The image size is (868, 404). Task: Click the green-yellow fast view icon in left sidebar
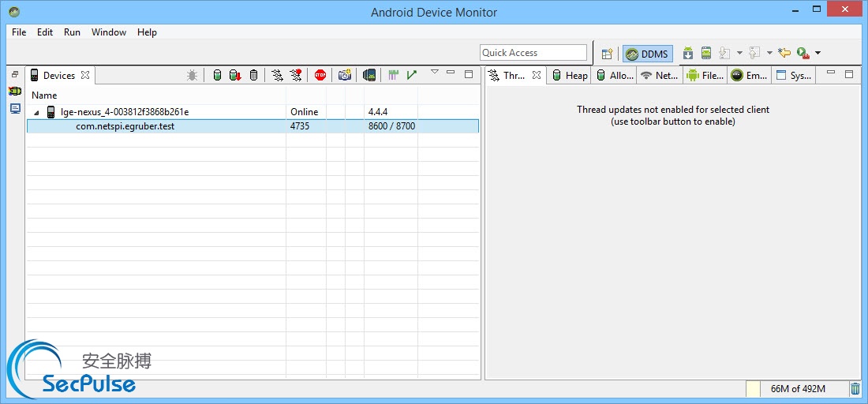coord(16,91)
